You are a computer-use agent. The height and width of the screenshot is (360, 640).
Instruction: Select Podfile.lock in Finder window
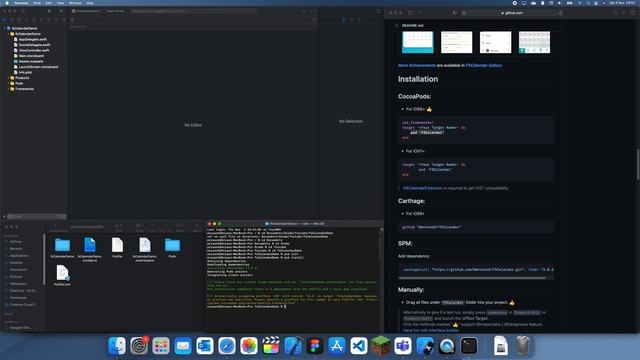[62, 275]
